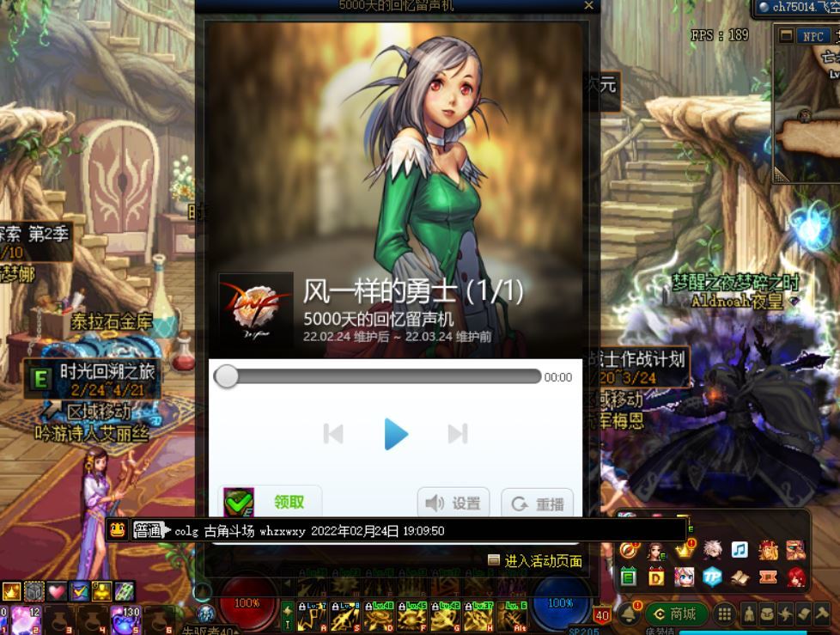Use the item in quick slot 2
The image size is (840, 635).
25,620
